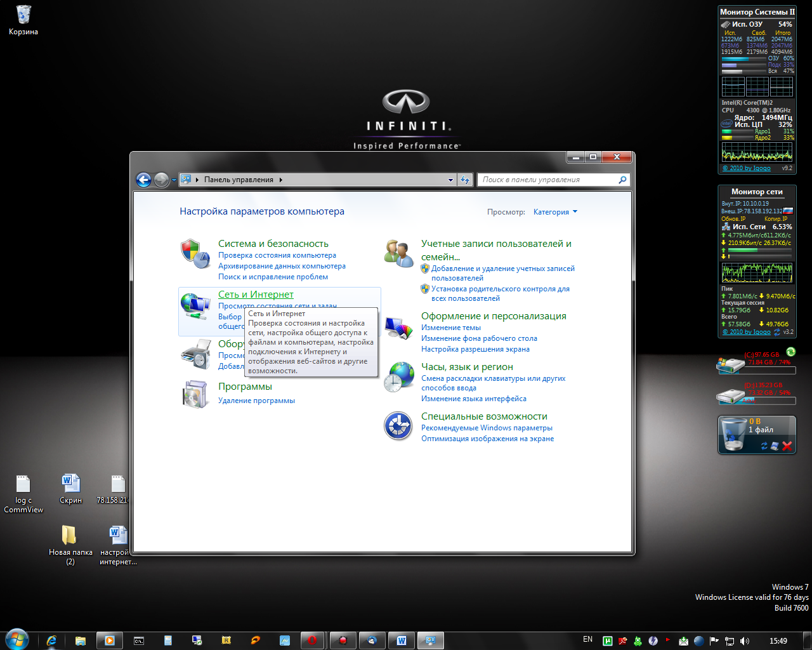Click Удаление программы link
This screenshot has width=812, height=650.
[256, 401]
